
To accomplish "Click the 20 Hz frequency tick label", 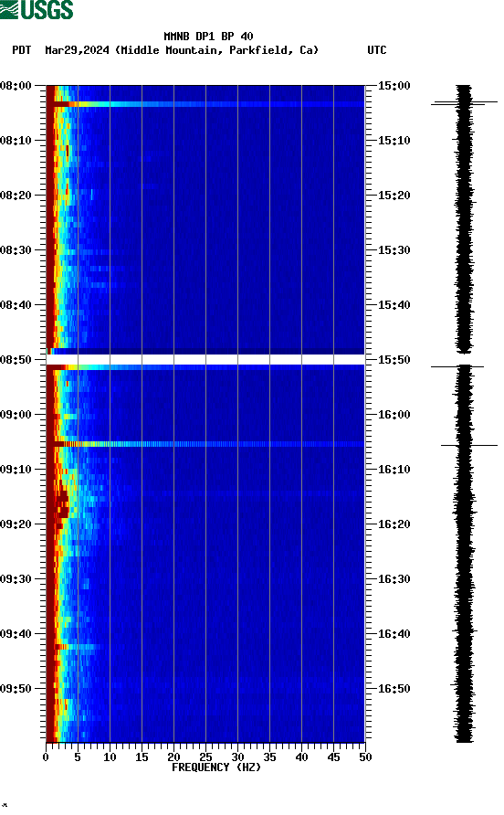I will tap(173, 757).
